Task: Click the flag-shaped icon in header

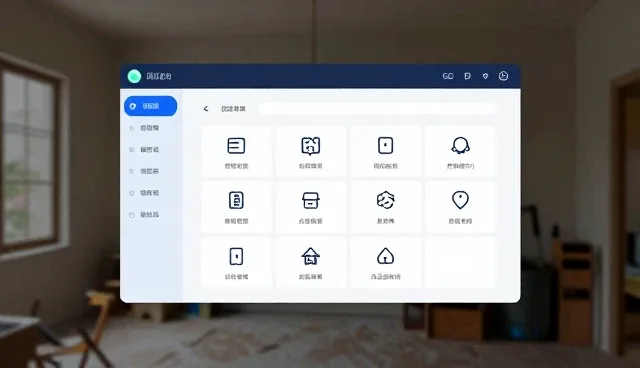Action: (467, 76)
